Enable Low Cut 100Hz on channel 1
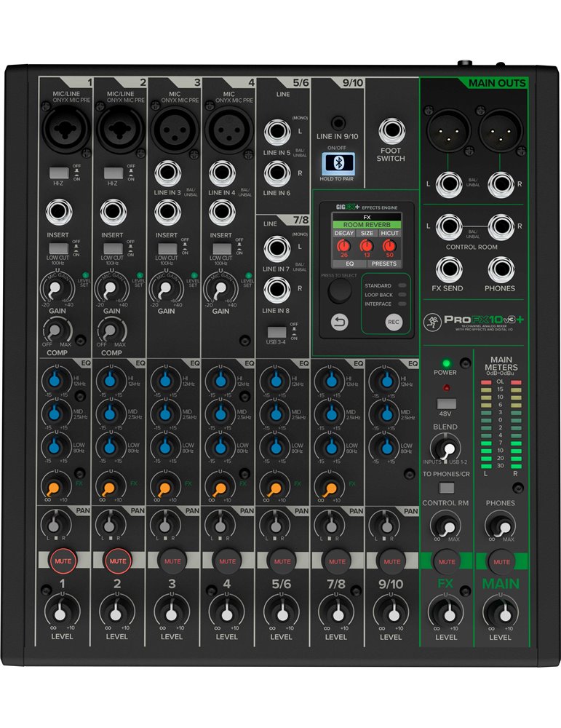The width and height of the screenshot is (561, 728). click(x=58, y=248)
